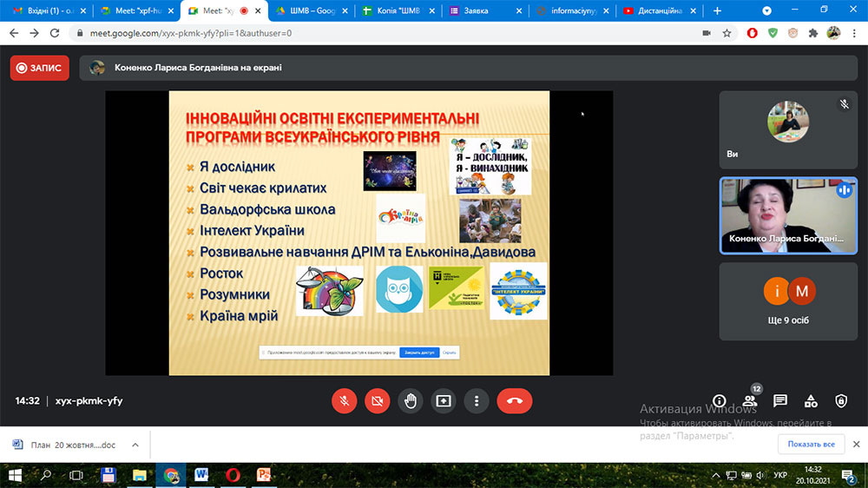
Task: Click the meet.google.com address bar
Action: coord(387,33)
